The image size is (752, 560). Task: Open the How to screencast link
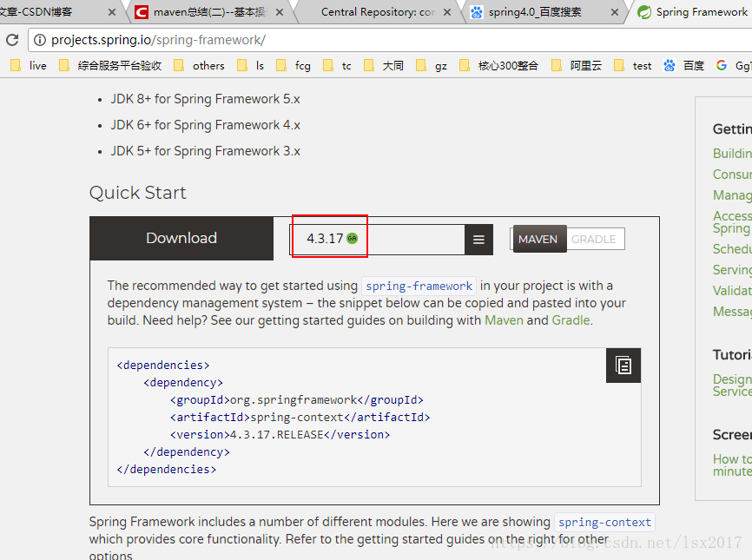click(x=732, y=465)
